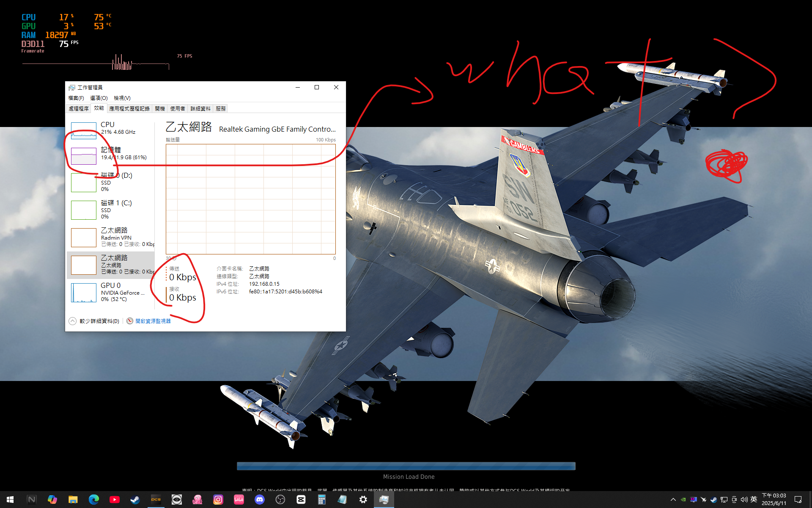Switch to the 服務 tab
This screenshot has width=812, height=508.
221,109
